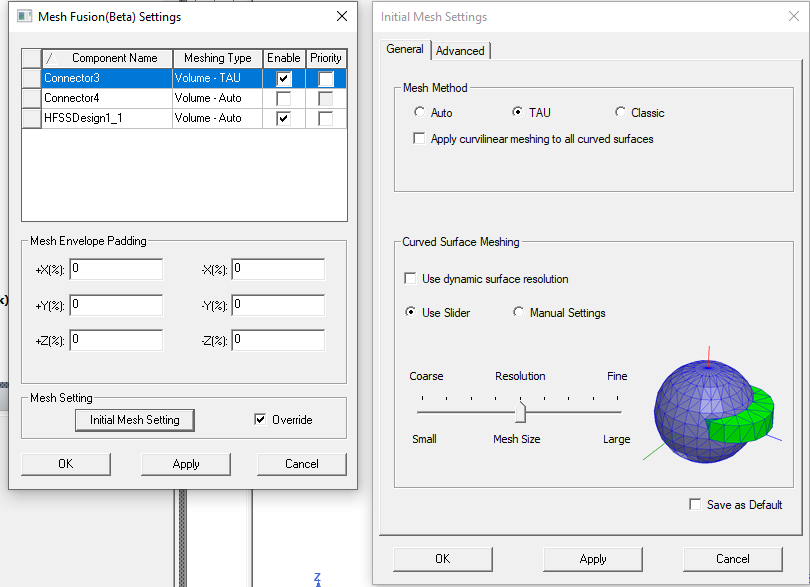Switch to the Advanced tab
The width and height of the screenshot is (810, 587).
[460, 51]
